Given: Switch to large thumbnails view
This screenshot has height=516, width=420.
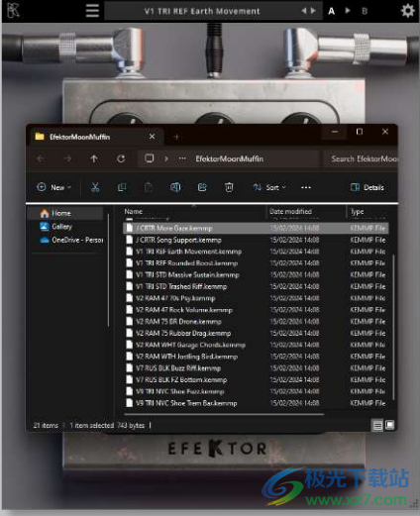Looking at the screenshot, I should (x=390, y=425).
